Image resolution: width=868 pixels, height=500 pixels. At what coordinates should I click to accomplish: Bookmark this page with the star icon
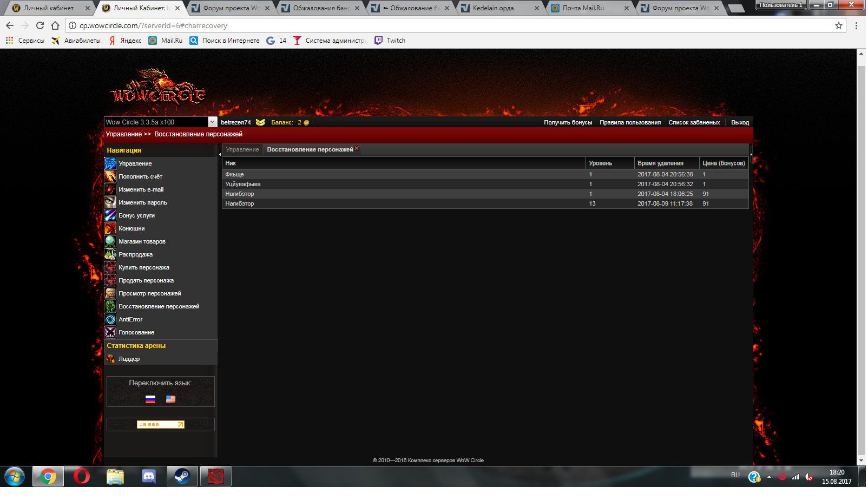839,25
